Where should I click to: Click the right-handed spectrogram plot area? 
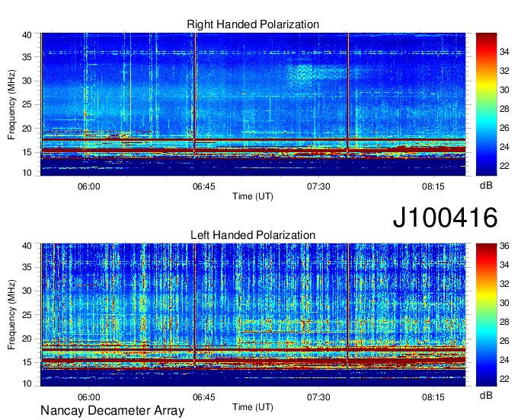253,104
